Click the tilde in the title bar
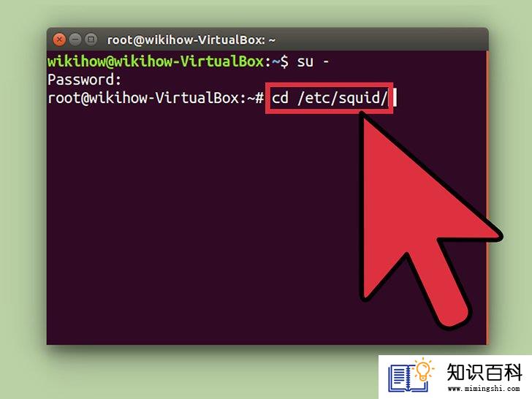 point(272,41)
